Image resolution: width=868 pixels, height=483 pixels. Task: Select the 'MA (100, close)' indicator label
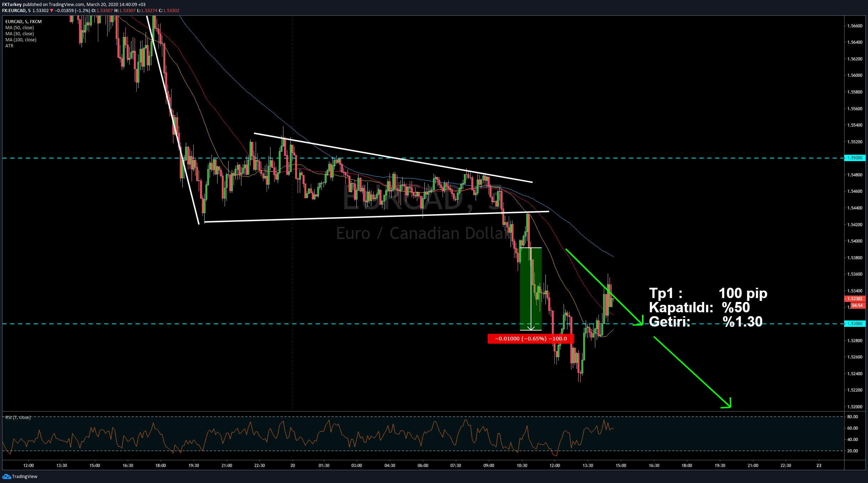click(21, 40)
